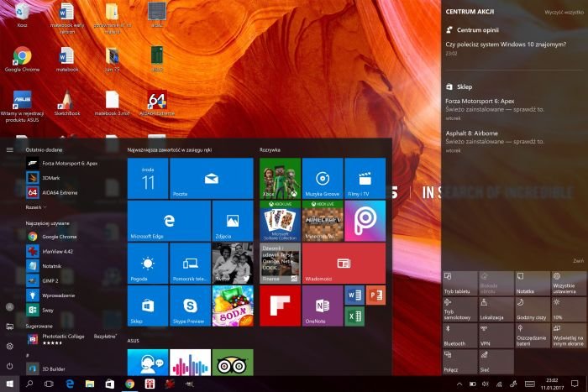The height and width of the screenshot is (392, 588).
Task: Toggle VPN quick action
Action: tap(496, 336)
